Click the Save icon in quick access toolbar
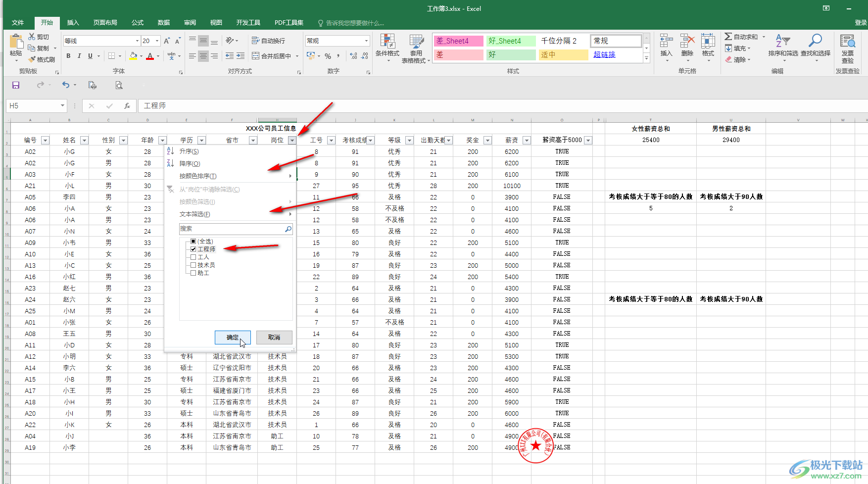 (16, 85)
